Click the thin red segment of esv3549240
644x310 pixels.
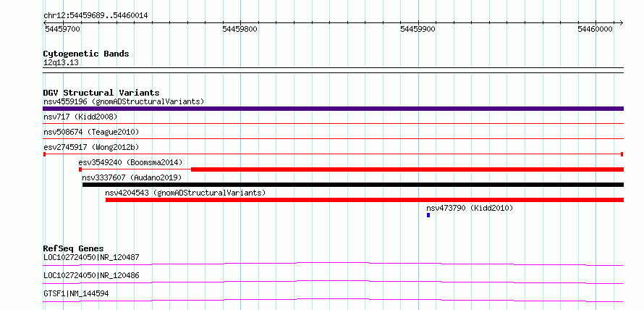[136, 169]
